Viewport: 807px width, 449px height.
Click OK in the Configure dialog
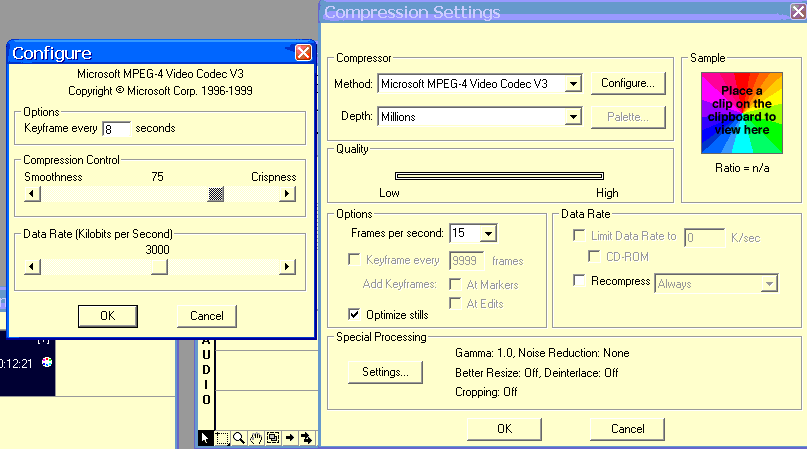[x=108, y=316]
